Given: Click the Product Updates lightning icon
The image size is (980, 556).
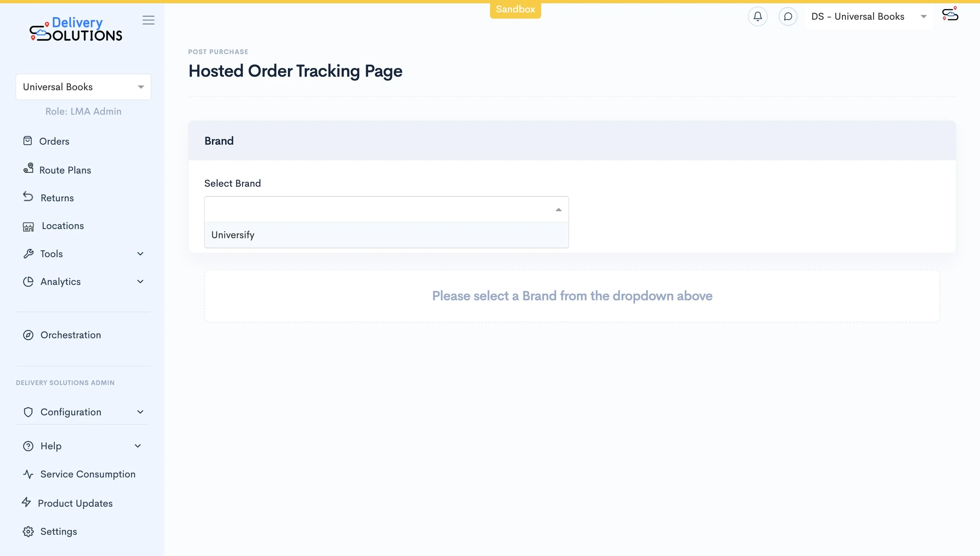Looking at the screenshot, I should coord(26,502).
